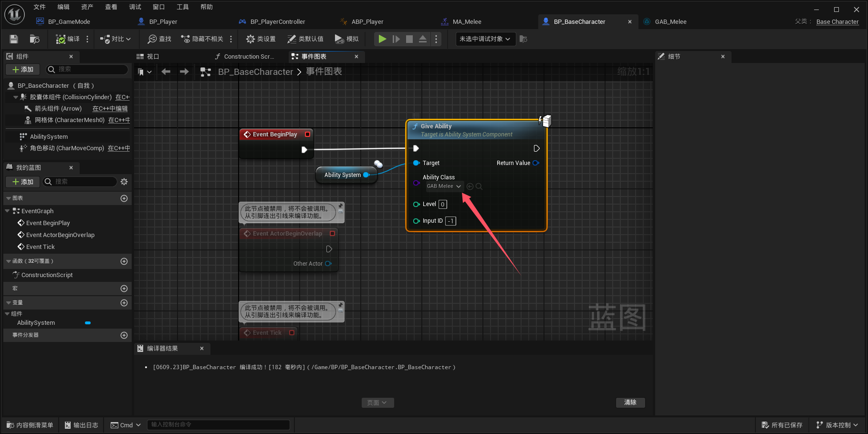The image size is (868, 434).
Task: Open the 工具 menu
Action: pos(183,7)
